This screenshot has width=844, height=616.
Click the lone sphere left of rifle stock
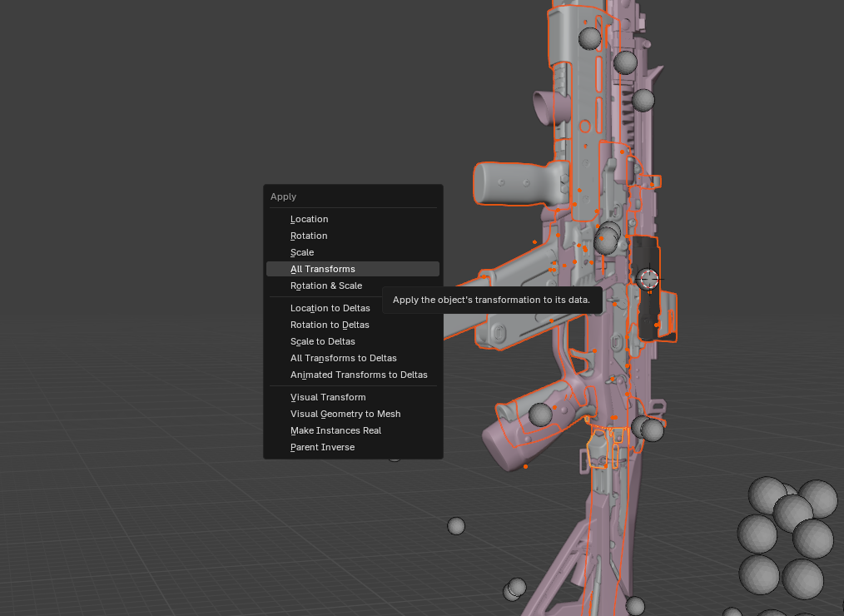click(456, 526)
